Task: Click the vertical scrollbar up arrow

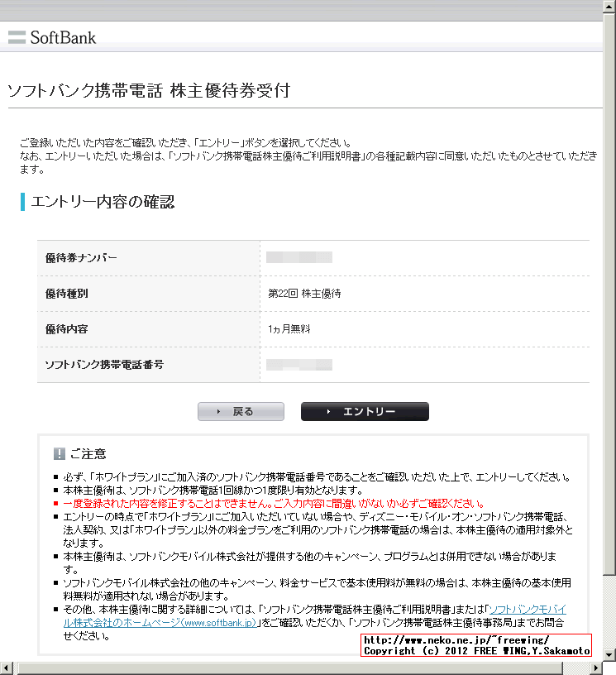Action: click(609, 6)
